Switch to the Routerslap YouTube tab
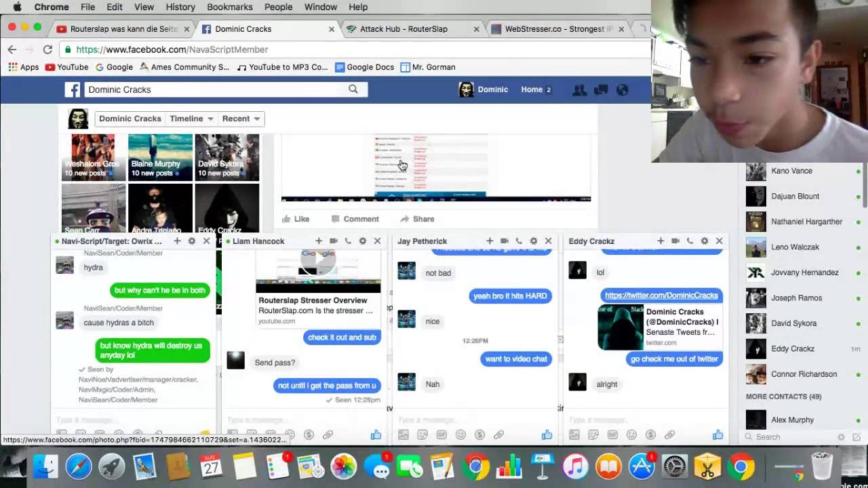The width and height of the screenshot is (868, 488). [x=123, y=29]
